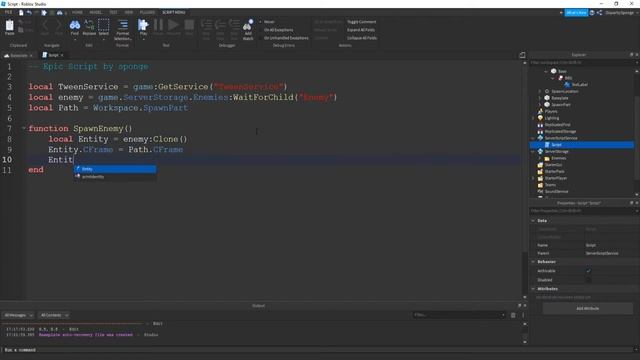Image resolution: width=640 pixels, height=360 pixels.
Task: Click the new file icon in quick access bar
Action: point(21,13)
